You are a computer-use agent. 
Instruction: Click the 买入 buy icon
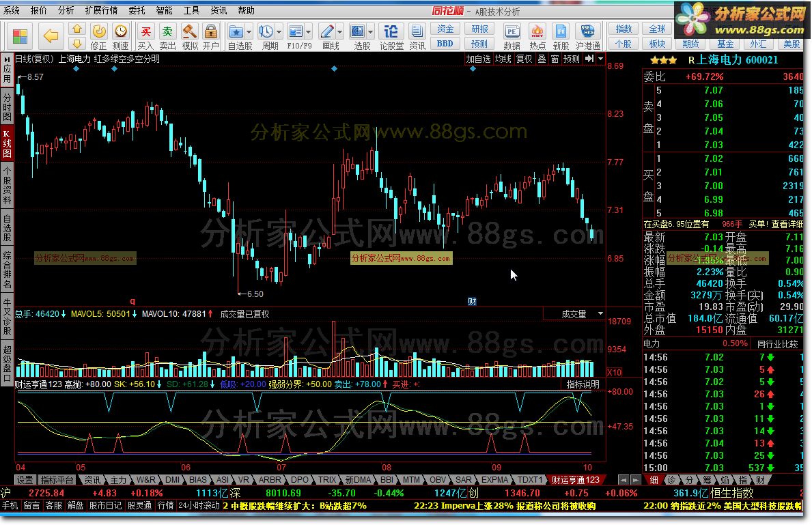click(145, 37)
